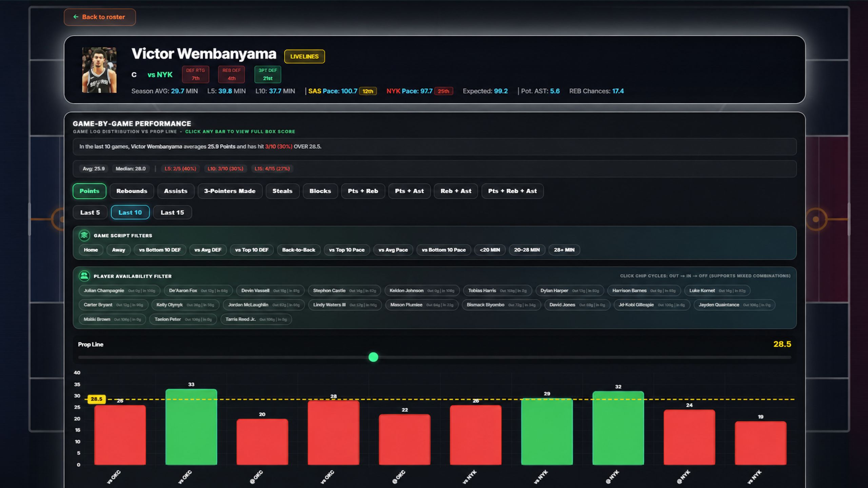The height and width of the screenshot is (488, 868).
Task: Cycle the Devin Vassell availability chip
Action: click(x=270, y=290)
